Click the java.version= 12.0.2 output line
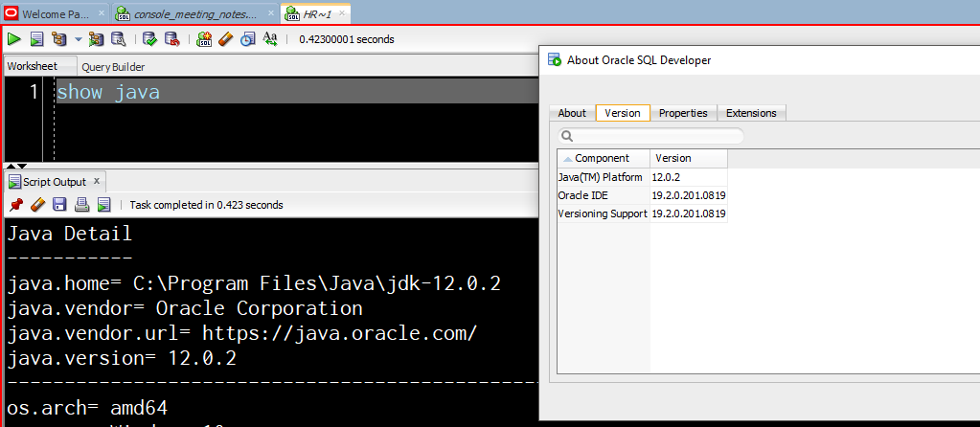The height and width of the screenshot is (427, 980). coord(122,359)
